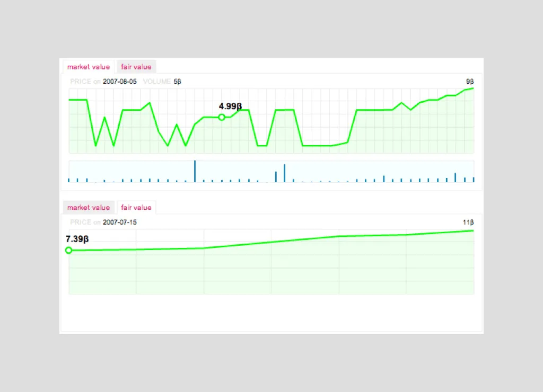Click the 9β maximum label on the top chart

[x=469, y=82]
